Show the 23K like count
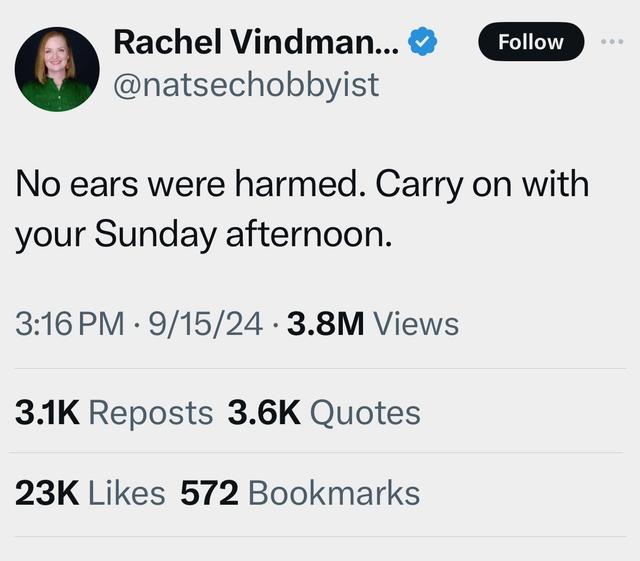The height and width of the screenshot is (561, 640). pyautogui.click(x=47, y=493)
